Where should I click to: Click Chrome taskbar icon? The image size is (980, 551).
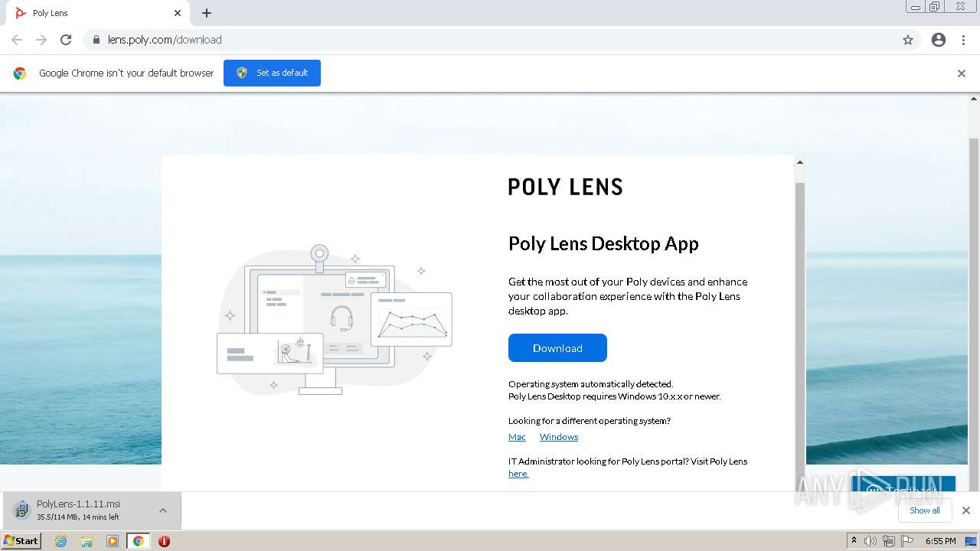(x=138, y=541)
